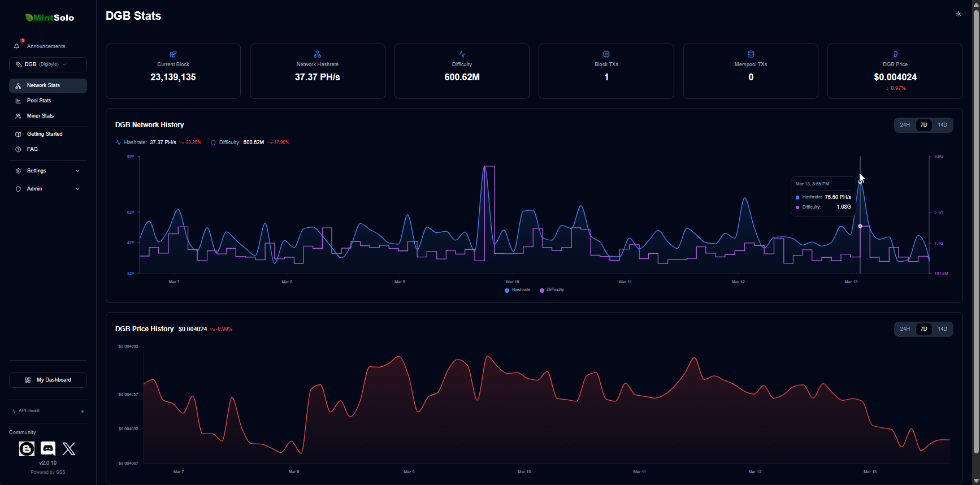Click the Network Hashrate card icon

click(x=317, y=54)
